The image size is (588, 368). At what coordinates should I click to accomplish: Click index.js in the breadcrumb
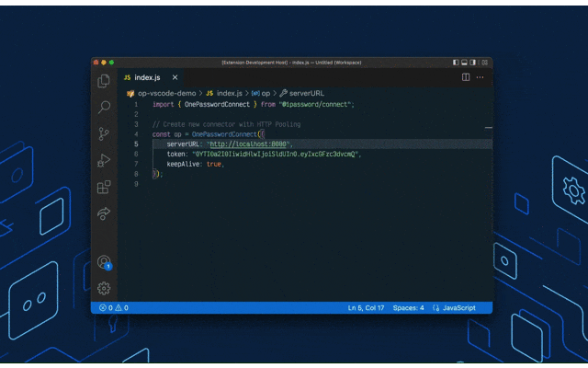pyautogui.click(x=229, y=93)
